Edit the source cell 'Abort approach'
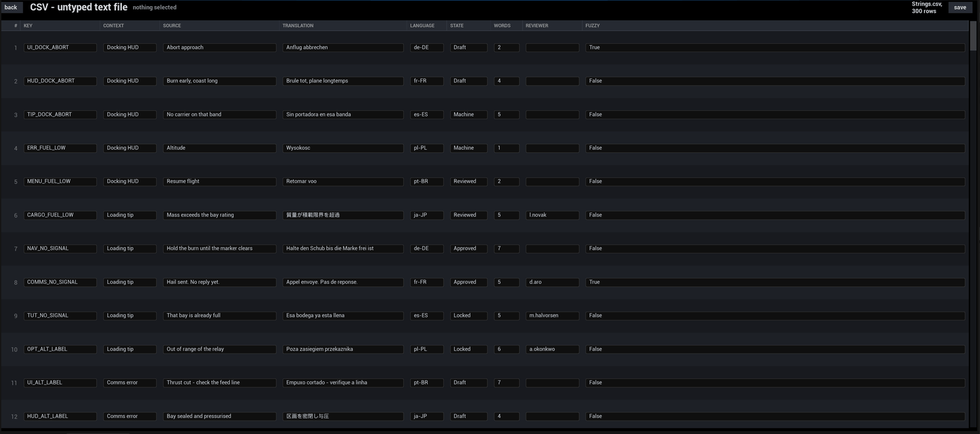980x434 pixels. (220, 48)
